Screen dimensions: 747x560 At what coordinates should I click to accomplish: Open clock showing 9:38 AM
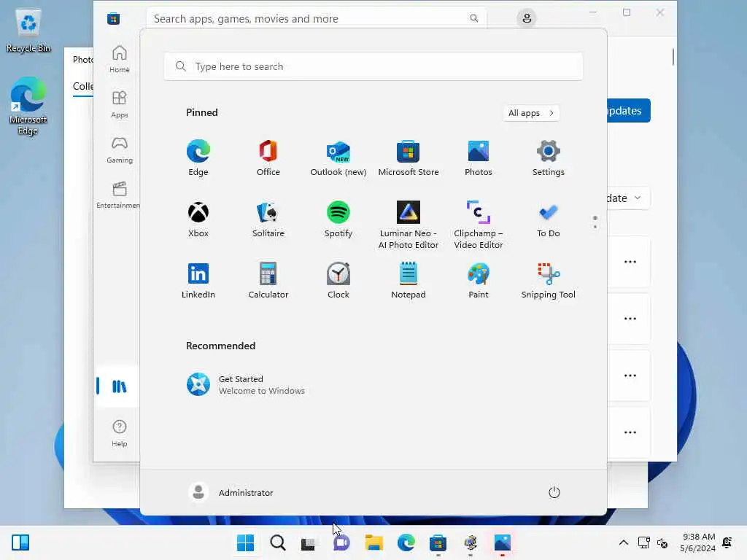pyautogui.click(x=698, y=542)
